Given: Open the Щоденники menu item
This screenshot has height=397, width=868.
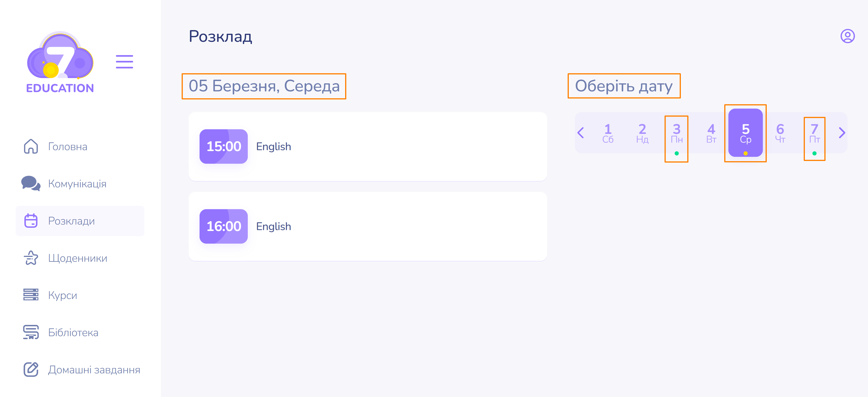Looking at the screenshot, I should click(x=78, y=258).
